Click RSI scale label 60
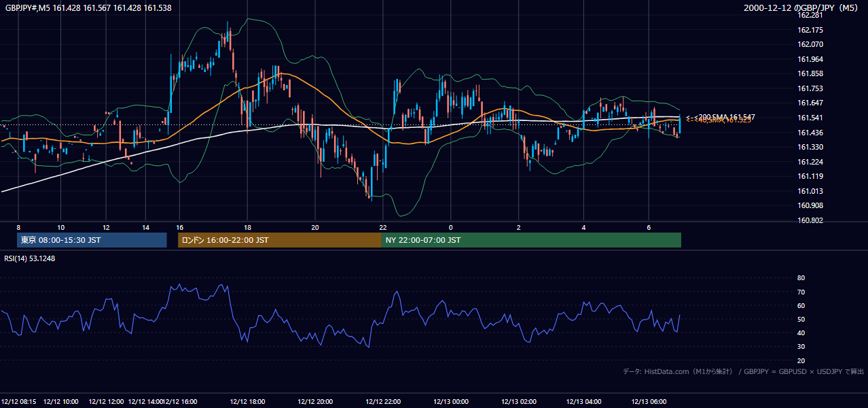The width and height of the screenshot is (868, 408). tap(801, 305)
